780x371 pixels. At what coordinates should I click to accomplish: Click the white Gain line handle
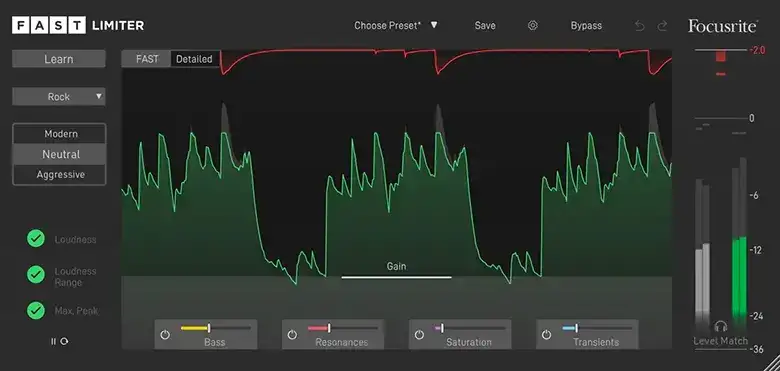[x=396, y=277]
